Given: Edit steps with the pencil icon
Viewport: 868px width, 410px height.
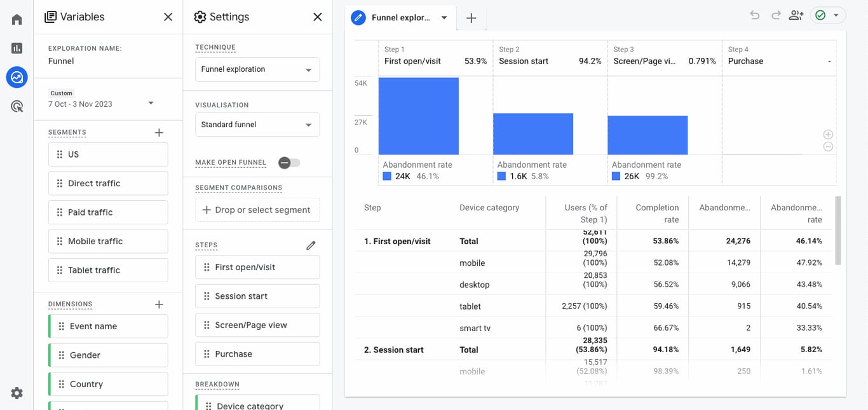Looking at the screenshot, I should click(311, 245).
